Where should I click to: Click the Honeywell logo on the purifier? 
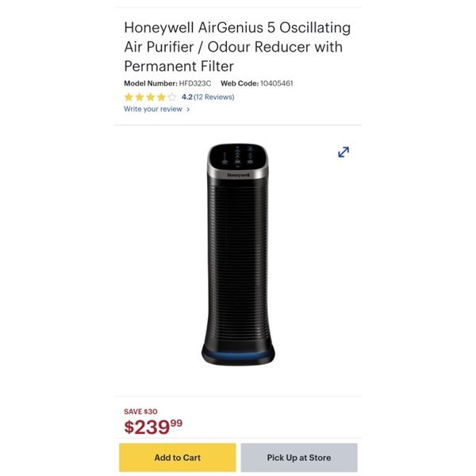coord(238,175)
